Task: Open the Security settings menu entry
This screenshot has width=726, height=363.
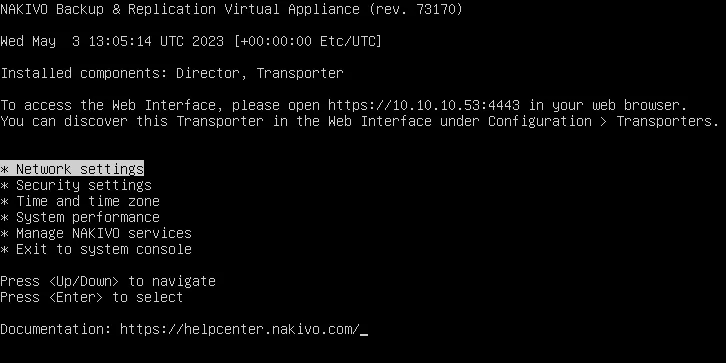Action: [x=76, y=185]
